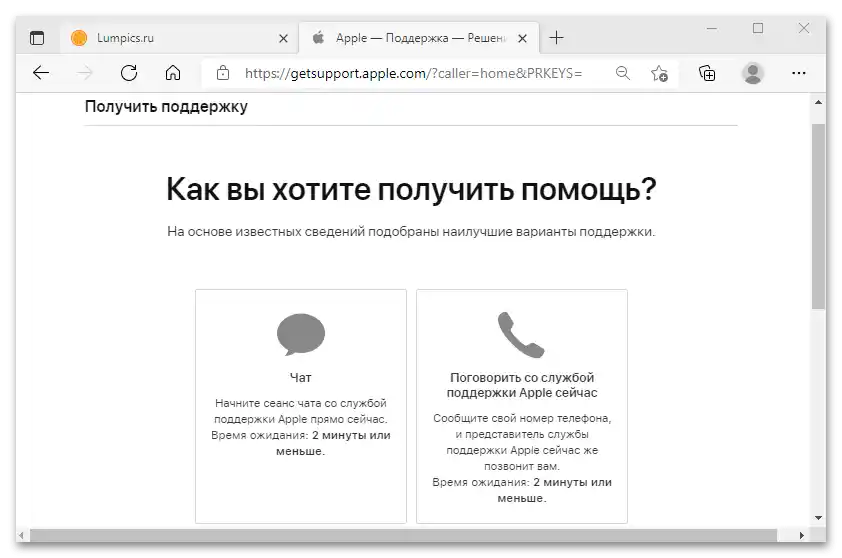Click the Как вы хотите получить помощь heading
This screenshot has width=842, height=558.
[x=411, y=189]
